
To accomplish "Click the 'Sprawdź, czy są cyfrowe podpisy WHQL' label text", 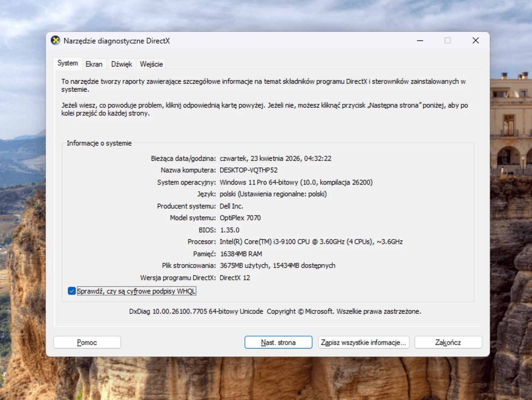I will tap(136, 291).
